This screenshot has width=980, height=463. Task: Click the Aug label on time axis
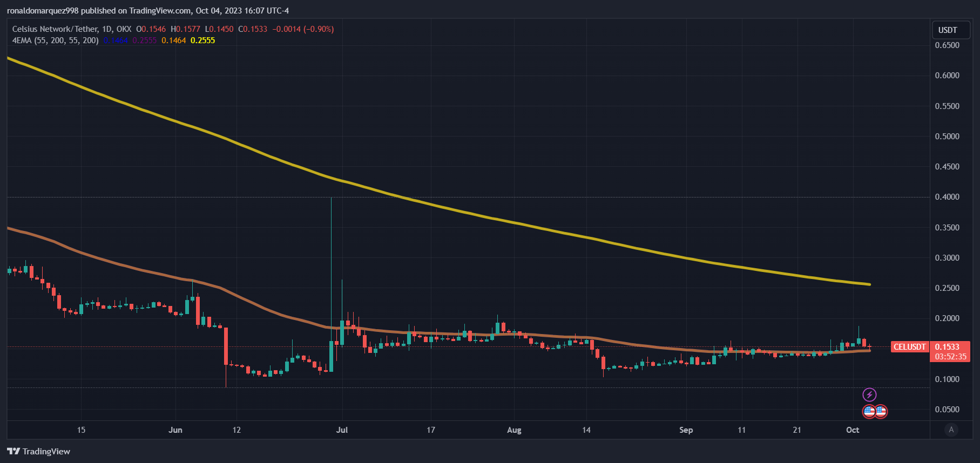(x=514, y=430)
